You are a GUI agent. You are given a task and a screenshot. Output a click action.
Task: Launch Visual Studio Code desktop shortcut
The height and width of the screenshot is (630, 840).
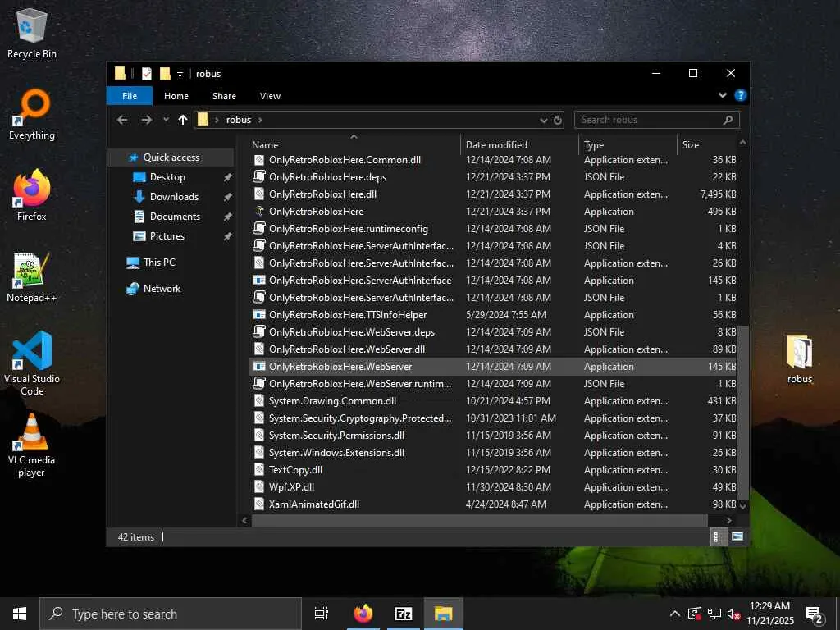pos(32,363)
